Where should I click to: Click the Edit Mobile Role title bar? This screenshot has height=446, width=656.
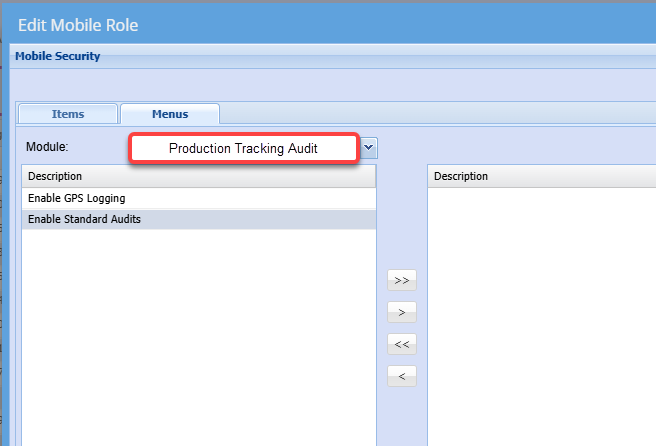pyautogui.click(x=300, y=22)
